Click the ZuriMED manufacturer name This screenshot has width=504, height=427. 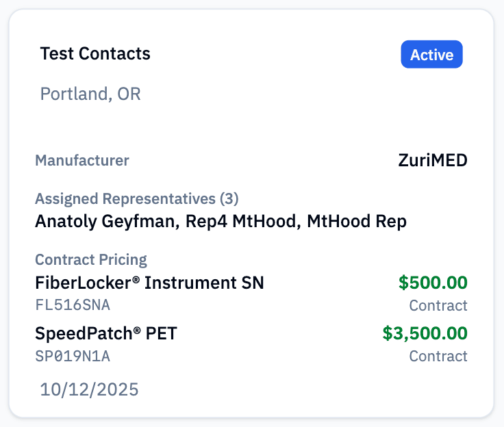click(433, 161)
